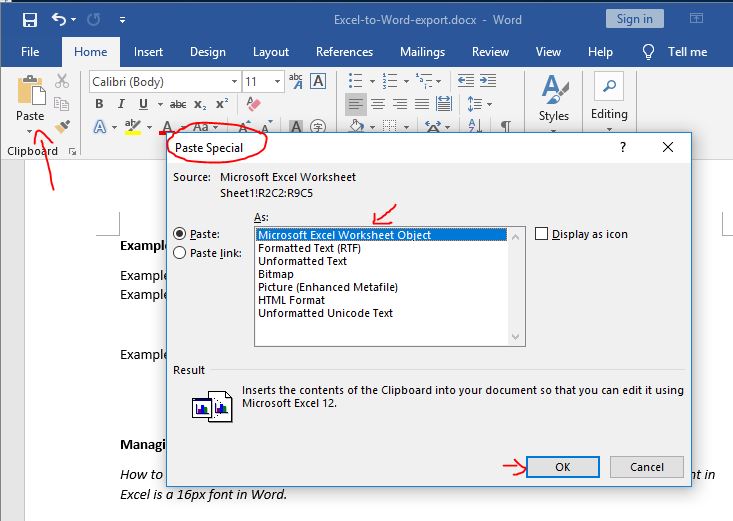The image size is (733, 521).
Task: Decrease the paragraph indent
Action: click(466, 81)
